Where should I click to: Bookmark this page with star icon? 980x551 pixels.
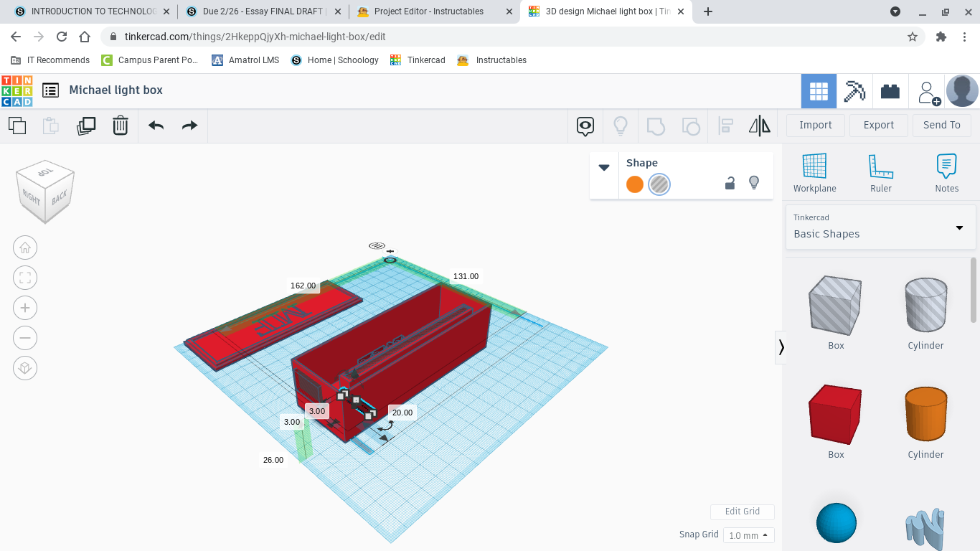(913, 37)
